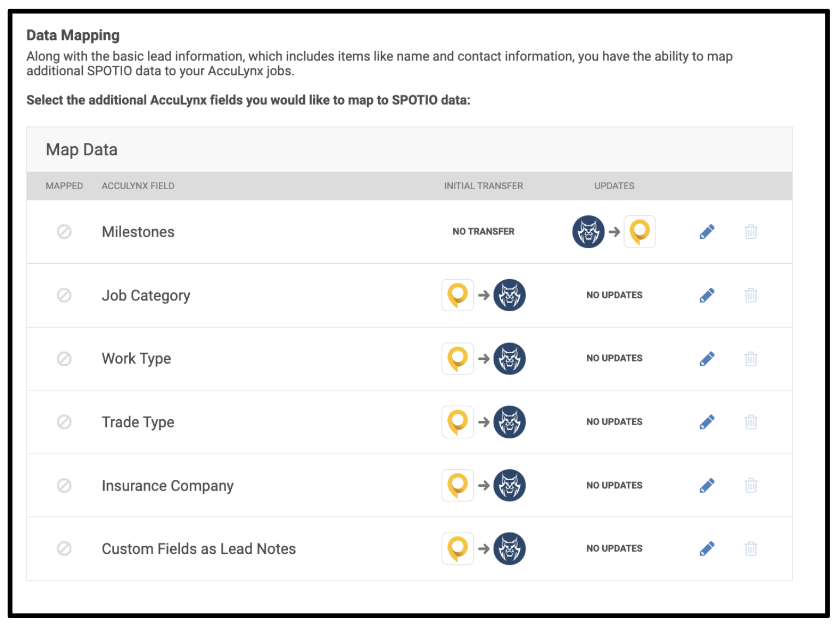The height and width of the screenshot is (628, 840).
Task: Click the MAPPED column header
Action: [64, 186]
